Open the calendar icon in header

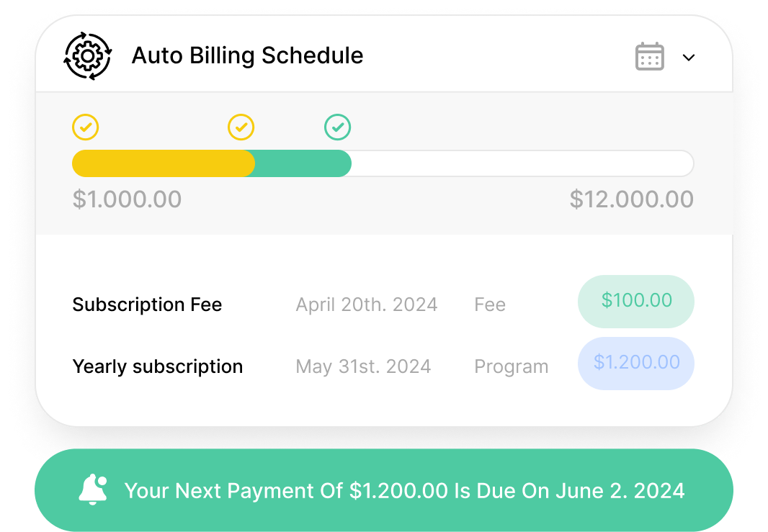click(x=649, y=57)
